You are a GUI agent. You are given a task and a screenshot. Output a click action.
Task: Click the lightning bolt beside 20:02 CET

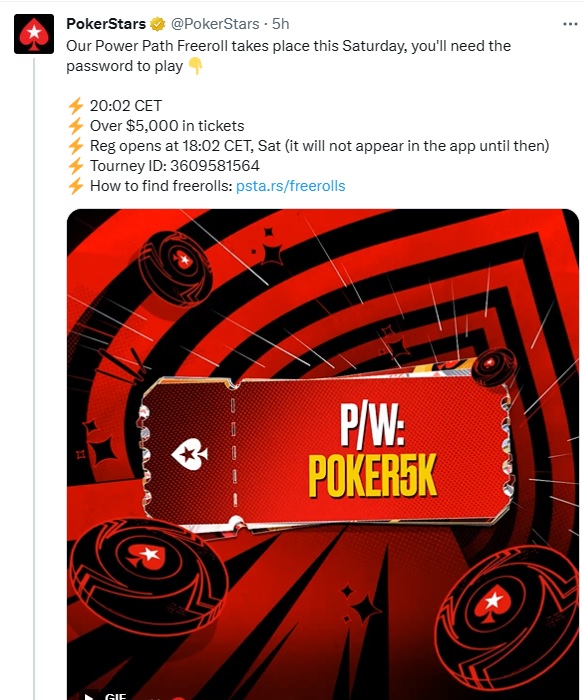tap(76, 106)
